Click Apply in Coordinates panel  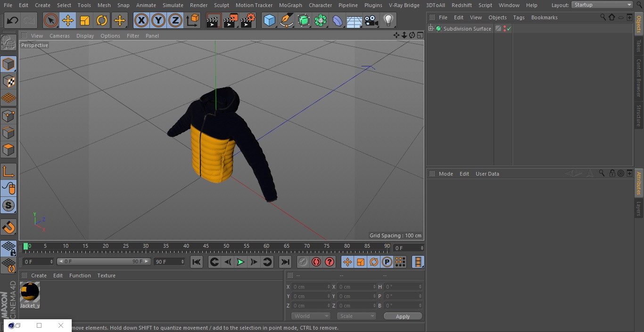click(x=403, y=316)
